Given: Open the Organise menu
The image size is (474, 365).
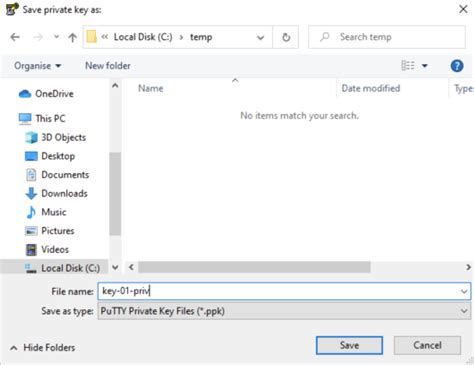Looking at the screenshot, I should 37,66.
